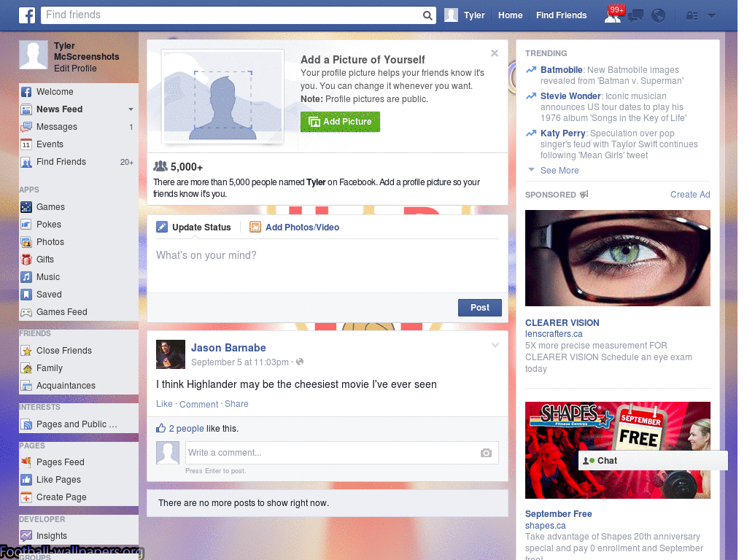Open the Batmobile trending topic
Image resolution: width=747 pixels, height=560 pixels.
pyautogui.click(x=561, y=70)
